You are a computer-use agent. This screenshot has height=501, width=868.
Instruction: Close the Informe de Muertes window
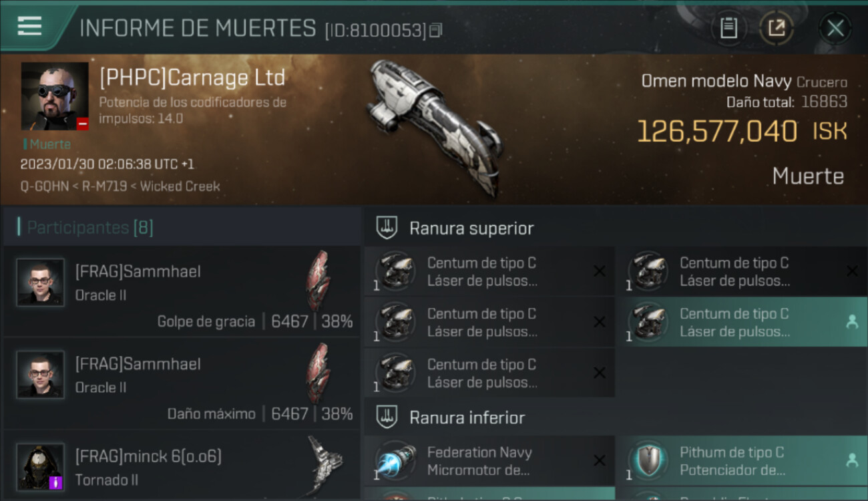pos(835,28)
